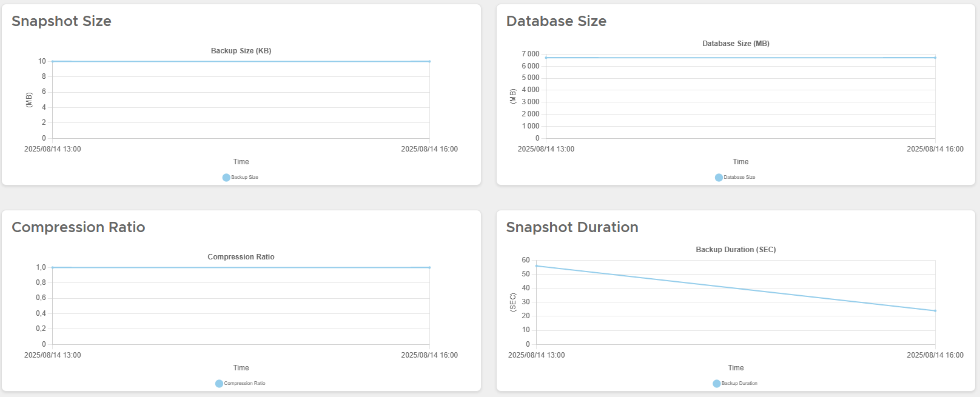Image resolution: width=980 pixels, height=397 pixels.
Task: Select the 16:00 Compression Ratio data point
Action: tap(429, 267)
